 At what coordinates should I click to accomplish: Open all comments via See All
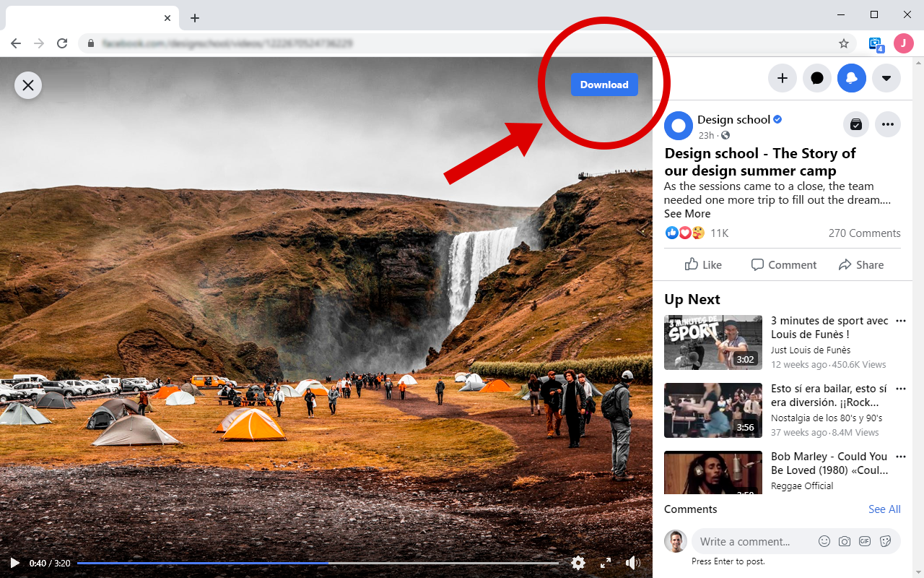(x=884, y=509)
